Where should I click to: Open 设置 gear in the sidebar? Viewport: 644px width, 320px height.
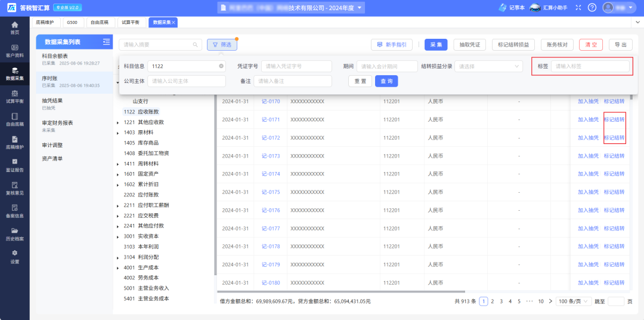(x=15, y=257)
